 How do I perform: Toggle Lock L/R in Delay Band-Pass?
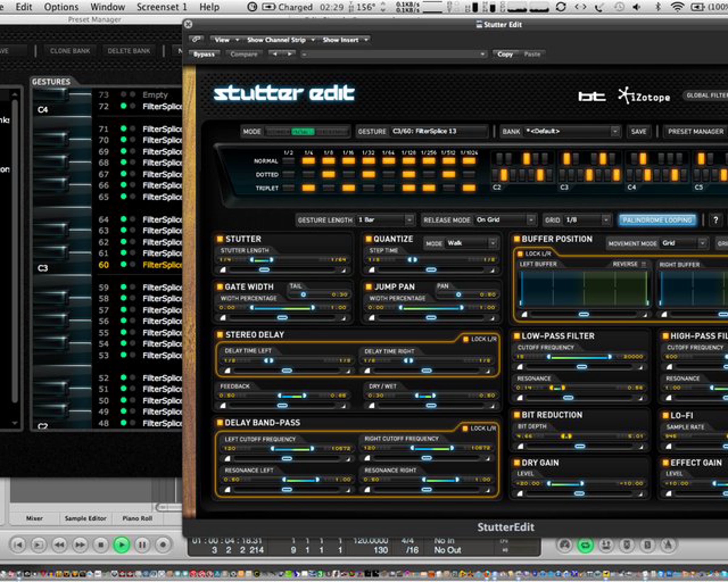(x=465, y=429)
